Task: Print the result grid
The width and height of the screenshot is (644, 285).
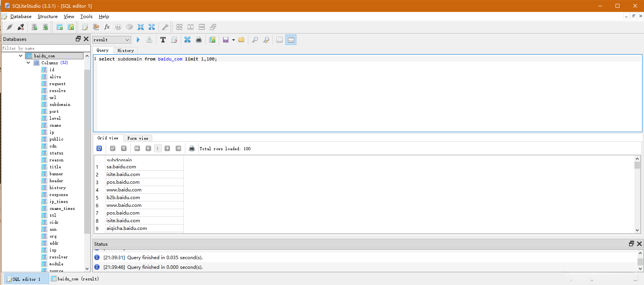Action: click(192, 148)
